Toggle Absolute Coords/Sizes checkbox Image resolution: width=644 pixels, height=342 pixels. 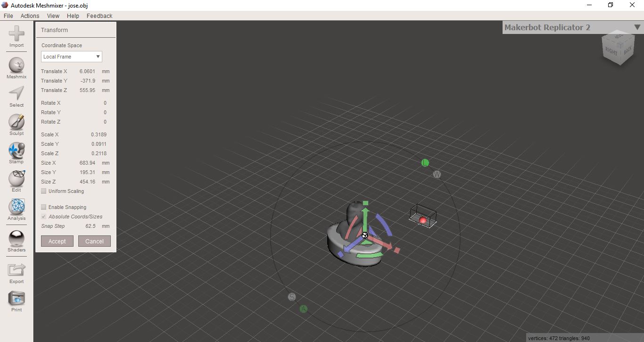[x=44, y=217]
